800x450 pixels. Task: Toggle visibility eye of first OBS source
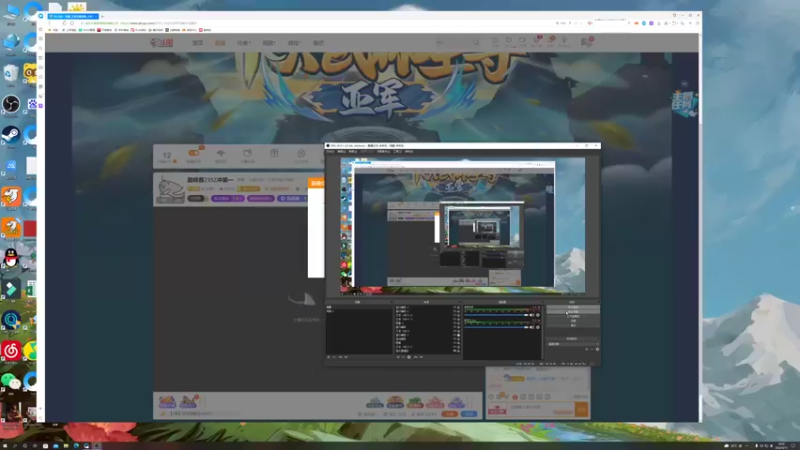point(454,308)
